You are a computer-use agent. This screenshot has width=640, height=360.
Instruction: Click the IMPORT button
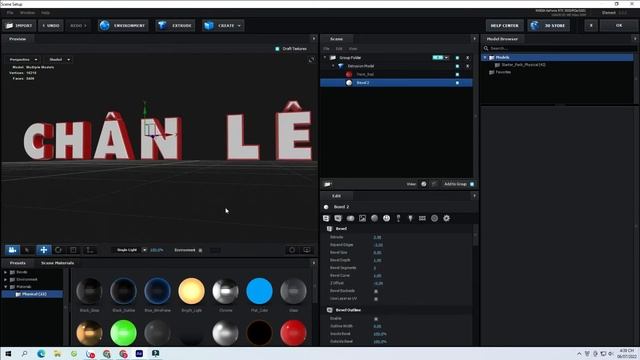tap(20, 25)
